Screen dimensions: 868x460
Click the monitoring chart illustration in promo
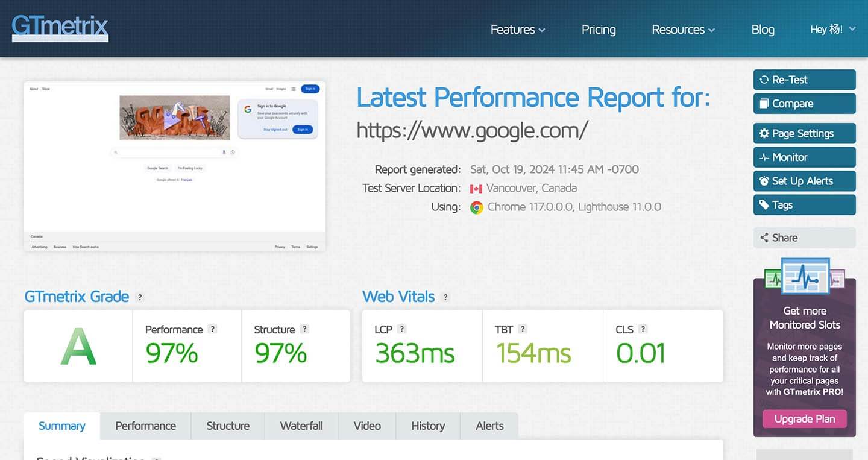coord(805,277)
